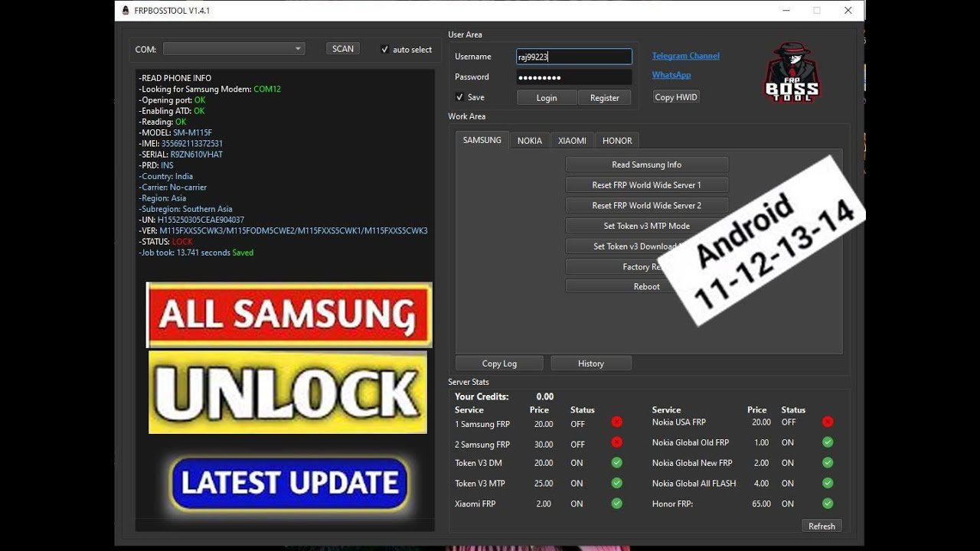This screenshot has width=980, height=551.
Task: Click the COM12 modem text in log
Action: click(267, 89)
